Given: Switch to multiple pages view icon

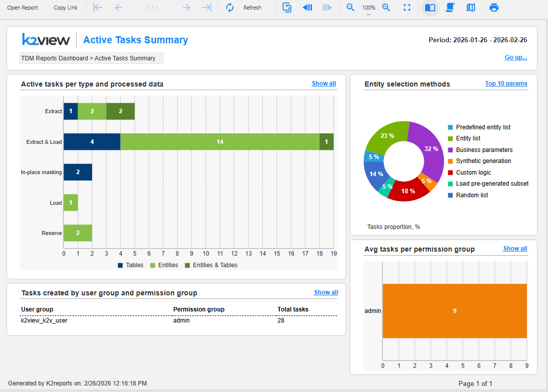Looking at the screenshot, I should coord(471,8).
